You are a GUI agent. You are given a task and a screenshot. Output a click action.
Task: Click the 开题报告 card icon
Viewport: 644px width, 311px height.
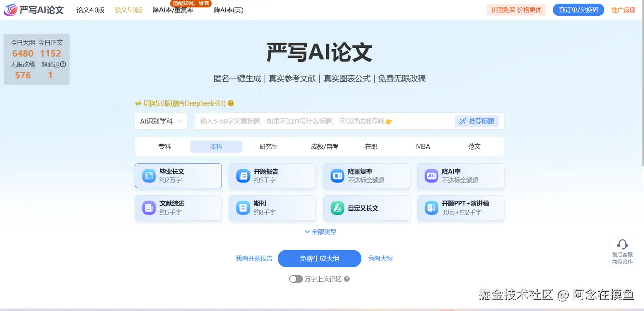243,176
